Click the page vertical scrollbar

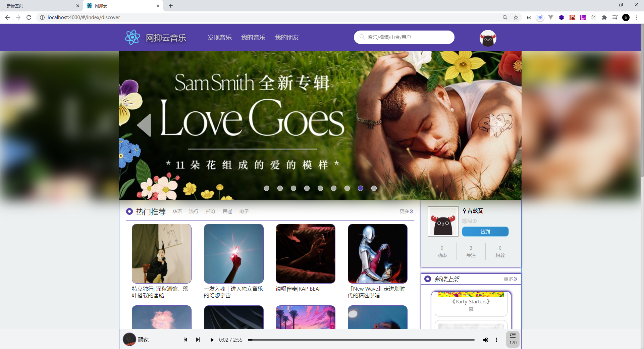pyautogui.click(x=642, y=101)
